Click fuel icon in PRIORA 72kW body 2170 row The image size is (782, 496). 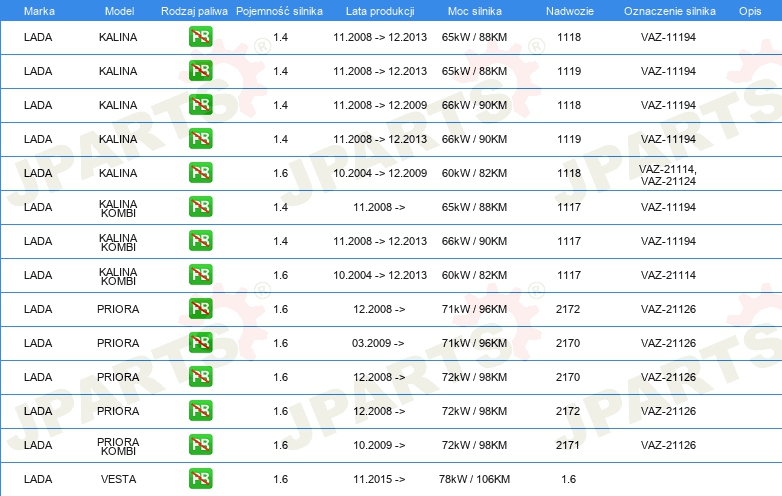(x=200, y=376)
